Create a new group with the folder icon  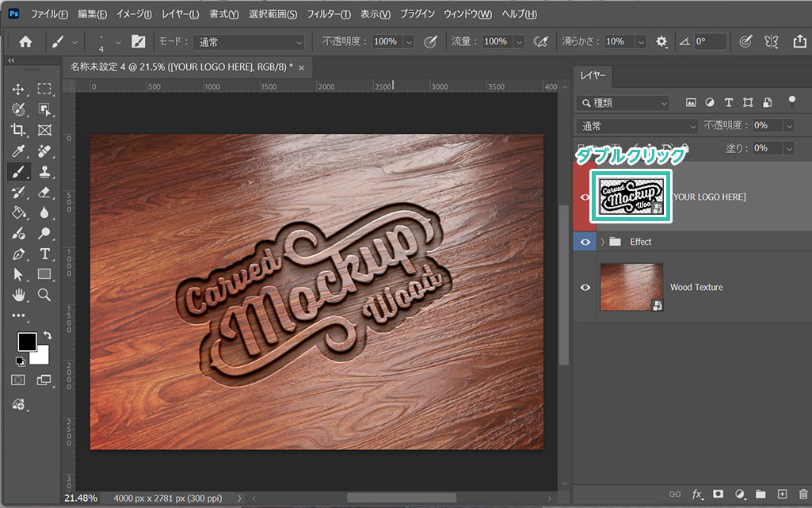point(761,495)
